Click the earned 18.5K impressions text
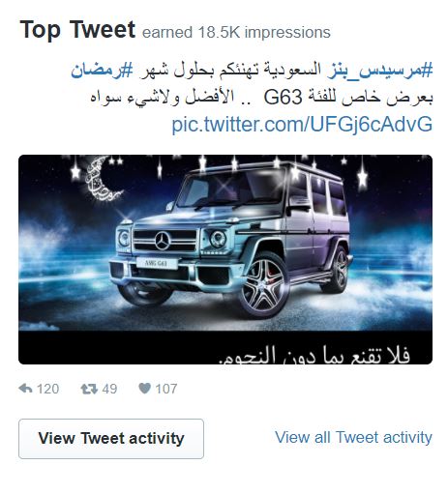Viewport: 448px width, 494px height. coord(236,33)
